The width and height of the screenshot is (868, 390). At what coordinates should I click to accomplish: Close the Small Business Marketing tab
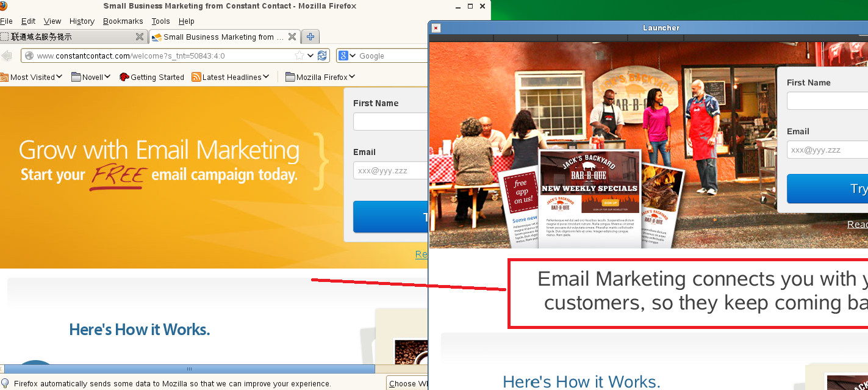tap(292, 37)
